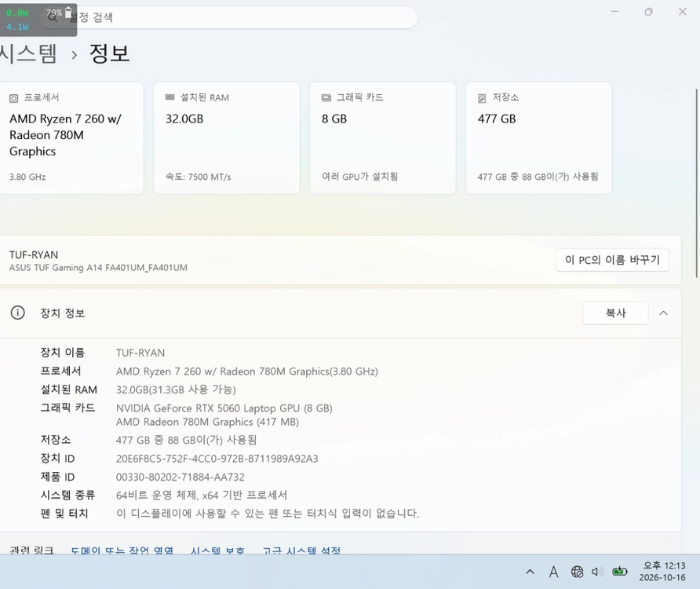Click the search magnifier icon
This screenshot has height=589, width=700.
pyautogui.click(x=53, y=17)
